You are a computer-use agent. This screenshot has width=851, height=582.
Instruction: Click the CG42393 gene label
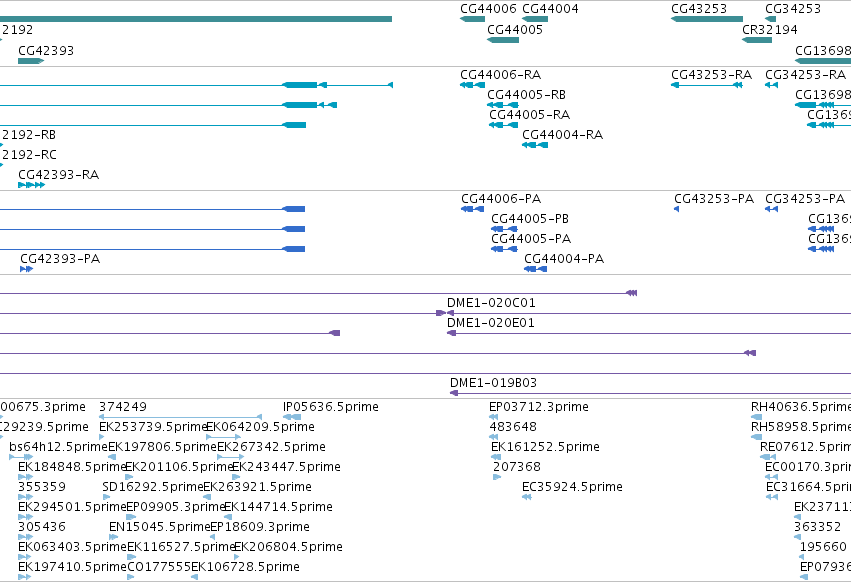[x=46, y=50]
